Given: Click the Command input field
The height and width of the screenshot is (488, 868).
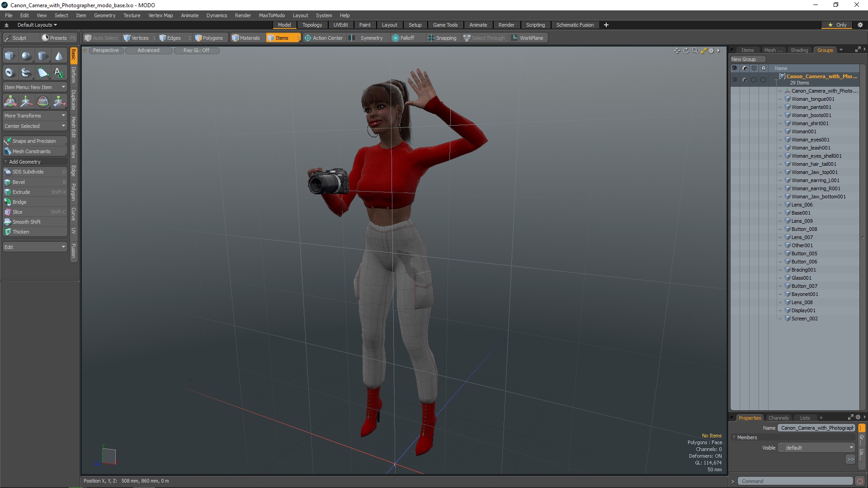Looking at the screenshot, I should 795,481.
